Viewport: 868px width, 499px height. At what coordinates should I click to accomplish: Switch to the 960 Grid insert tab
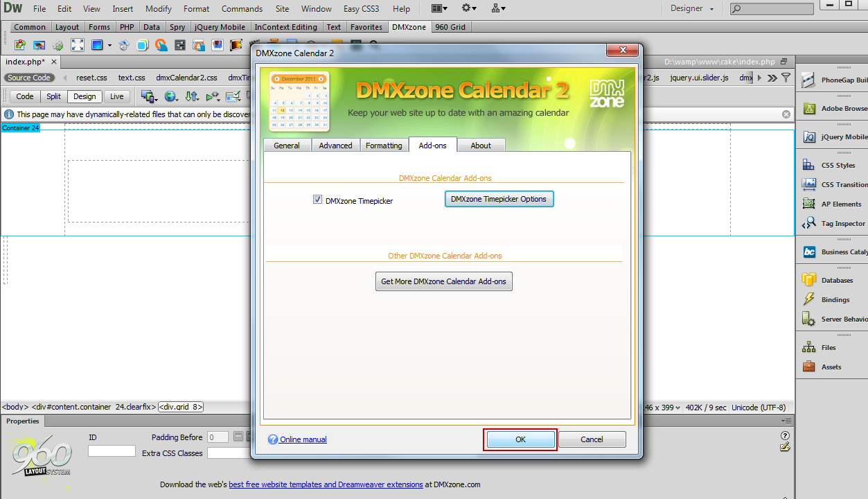tap(450, 27)
